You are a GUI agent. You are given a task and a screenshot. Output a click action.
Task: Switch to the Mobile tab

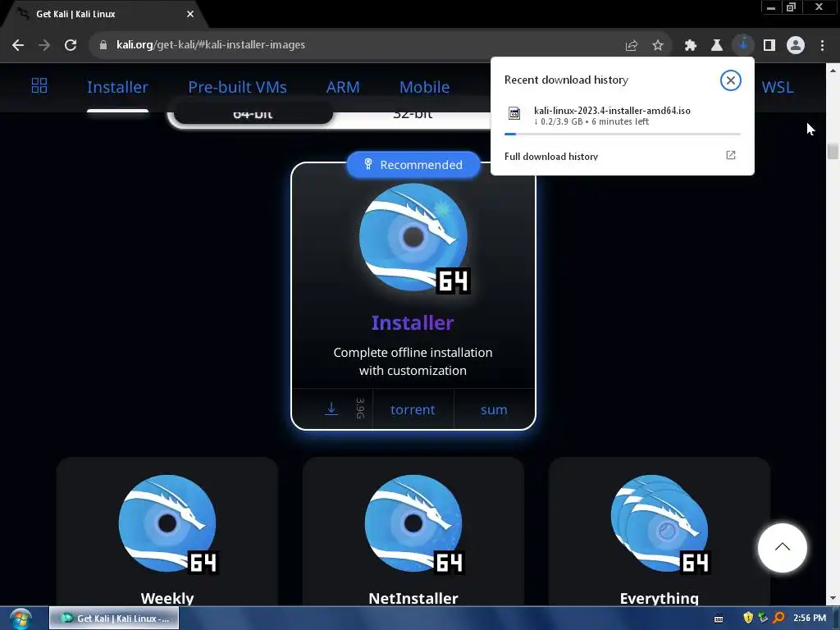click(x=424, y=87)
